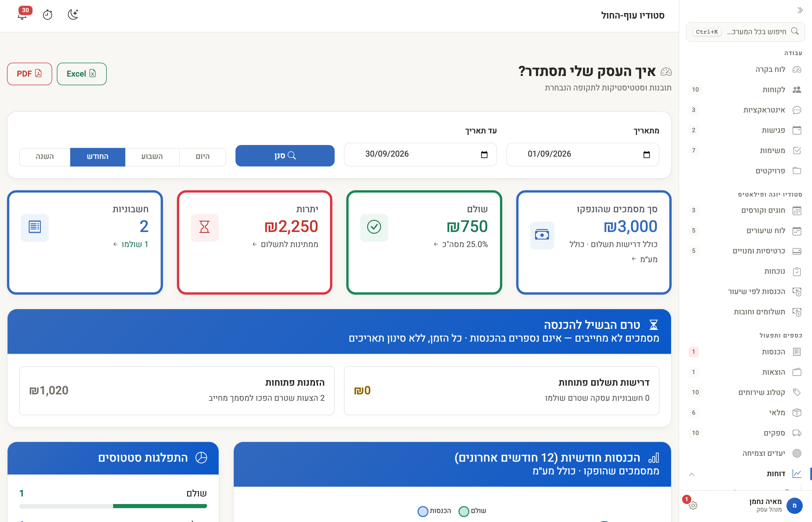Toggle הכנסות series in chart legend
The width and height of the screenshot is (812, 522).
coord(434,511)
